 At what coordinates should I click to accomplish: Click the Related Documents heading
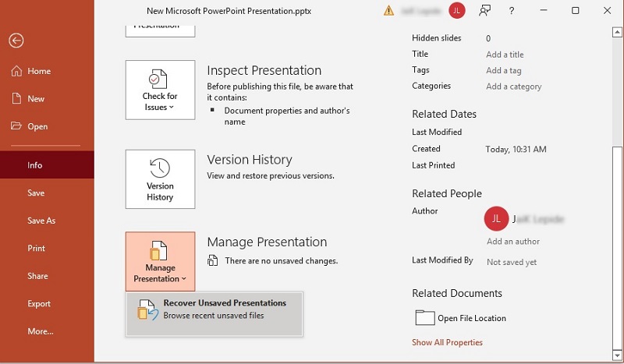pyautogui.click(x=457, y=293)
